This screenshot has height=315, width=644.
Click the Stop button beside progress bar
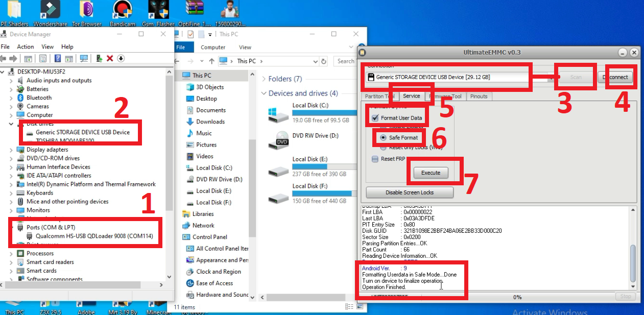(625, 297)
